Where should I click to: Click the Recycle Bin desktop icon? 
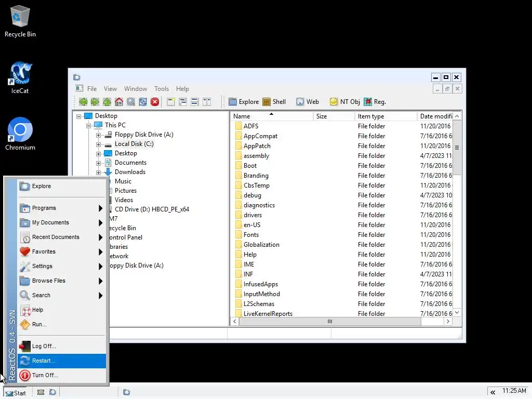click(x=20, y=21)
